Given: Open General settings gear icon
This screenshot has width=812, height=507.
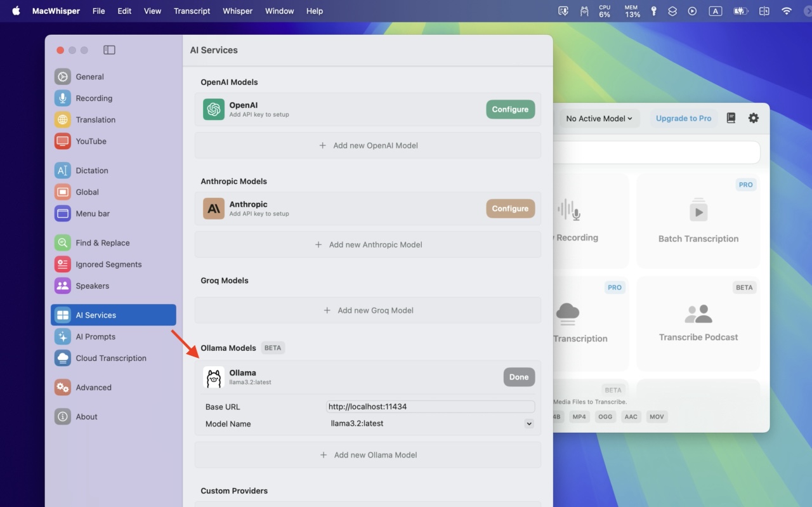Looking at the screenshot, I should [62, 77].
